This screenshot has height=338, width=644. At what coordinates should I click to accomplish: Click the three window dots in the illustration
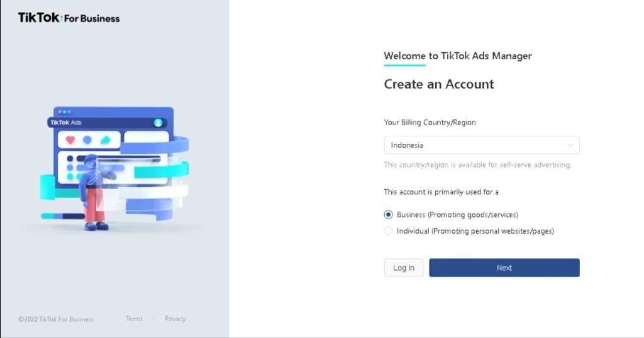click(64, 112)
